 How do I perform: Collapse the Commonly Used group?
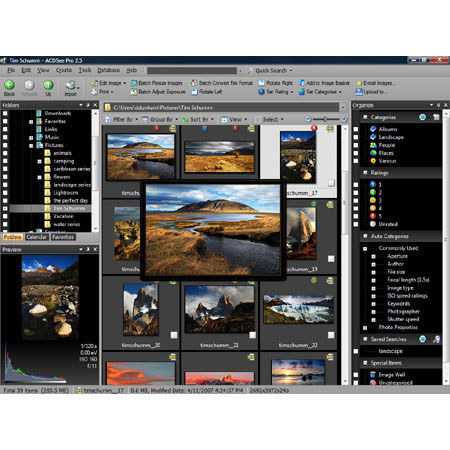[365, 249]
